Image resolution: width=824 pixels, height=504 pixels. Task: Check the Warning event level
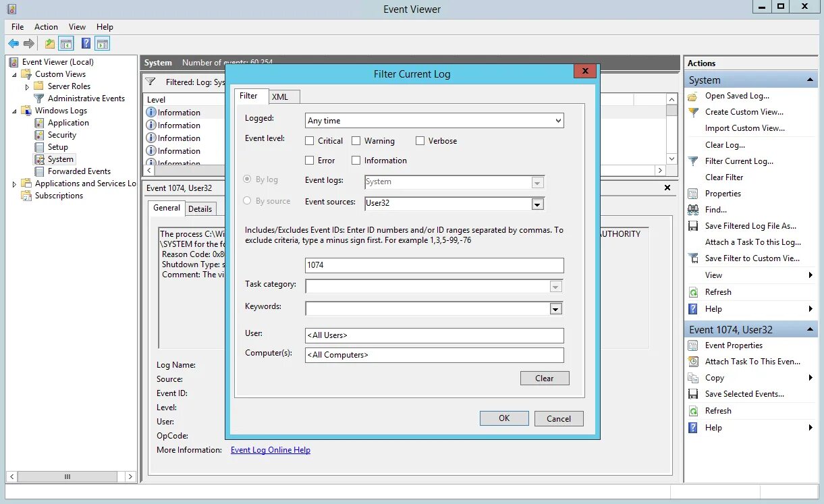pos(356,140)
